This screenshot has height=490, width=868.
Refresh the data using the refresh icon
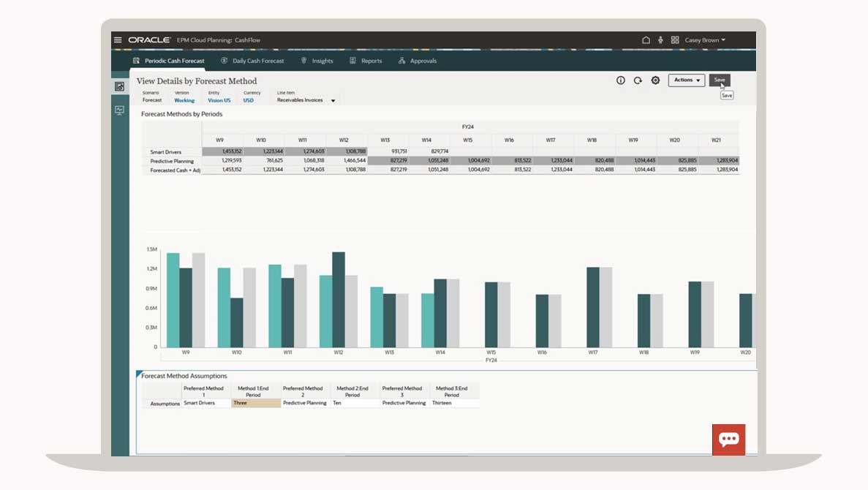[637, 80]
